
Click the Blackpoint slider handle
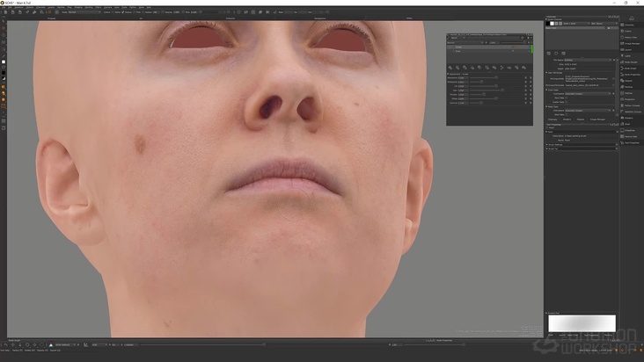(496, 78)
